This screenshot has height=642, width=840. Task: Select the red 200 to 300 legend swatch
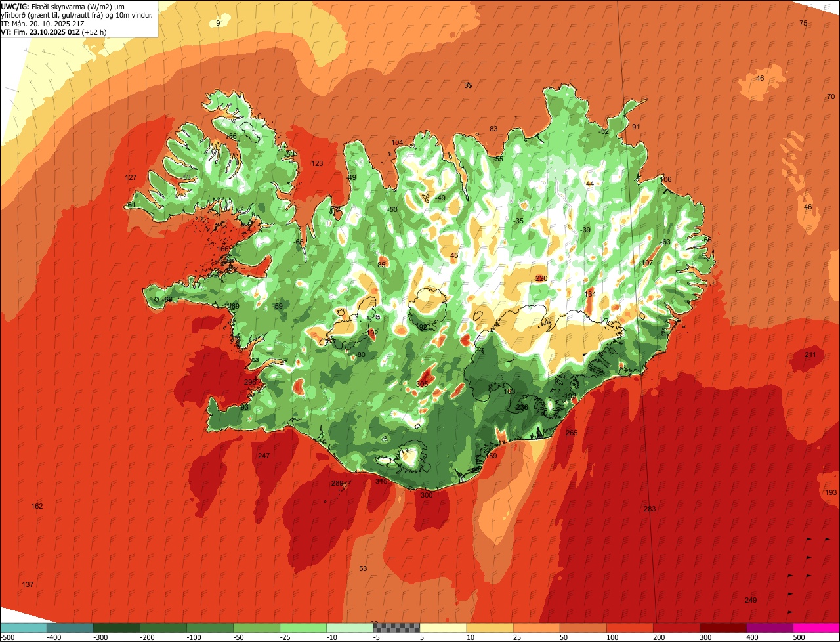(676, 628)
